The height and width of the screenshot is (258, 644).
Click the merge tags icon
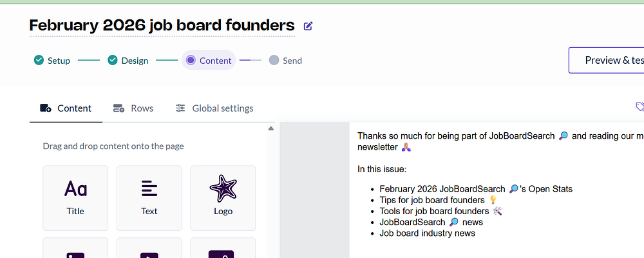click(639, 106)
